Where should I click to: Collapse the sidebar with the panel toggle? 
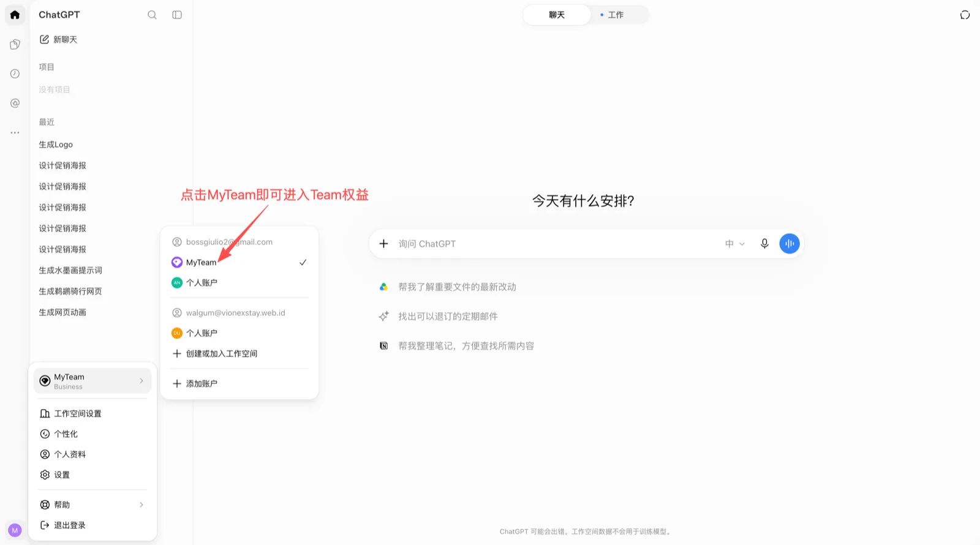pyautogui.click(x=177, y=15)
